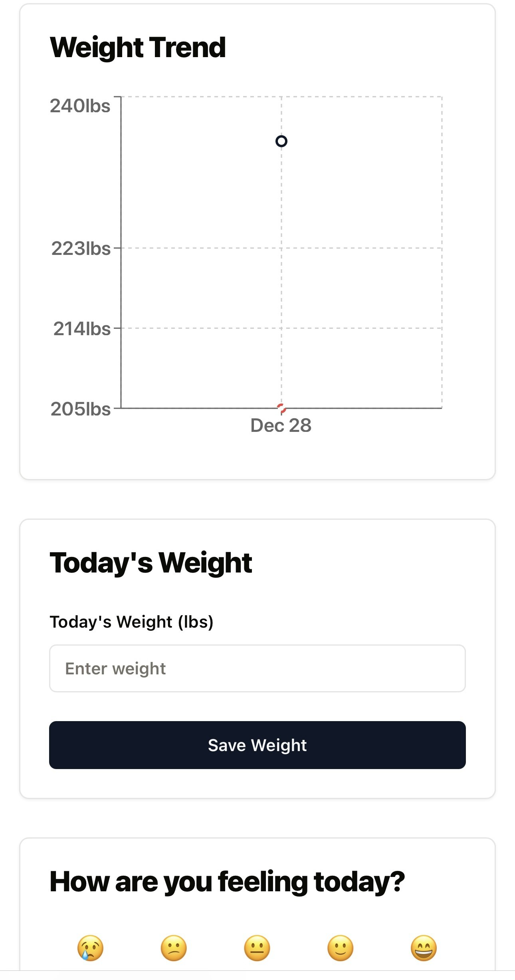Click the Weight Trend heading

[138, 48]
